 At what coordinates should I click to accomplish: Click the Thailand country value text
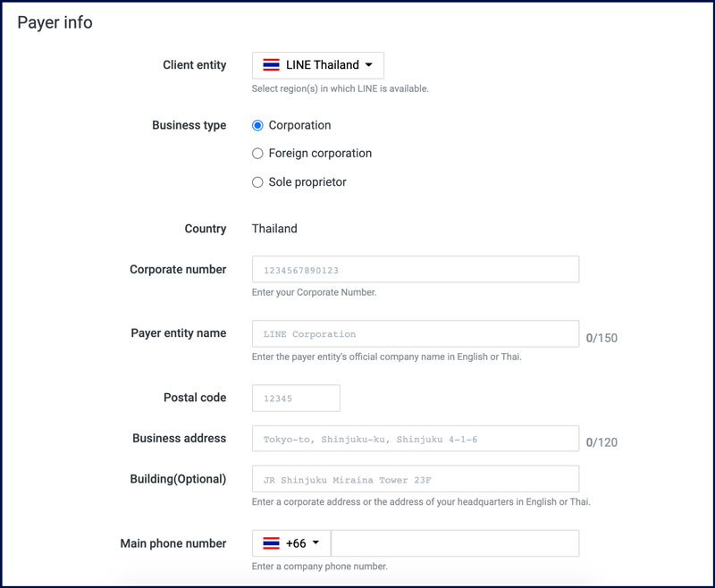[x=274, y=229]
